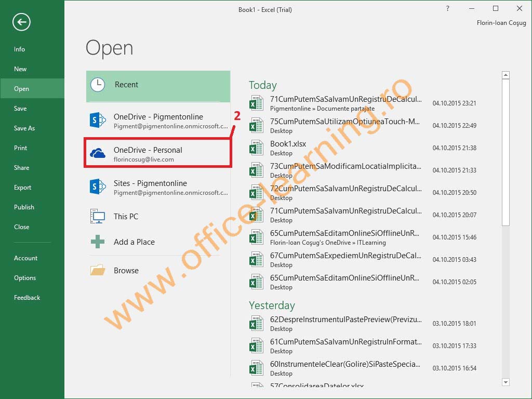The image size is (532, 399).
Task: Click the Browse folder icon
Action: tap(98, 270)
